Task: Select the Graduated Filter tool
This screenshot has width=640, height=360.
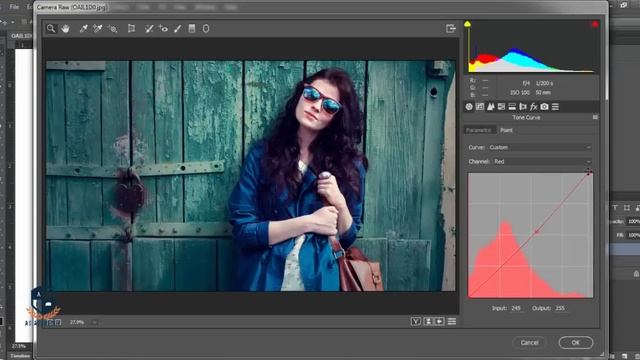Action: click(192, 29)
